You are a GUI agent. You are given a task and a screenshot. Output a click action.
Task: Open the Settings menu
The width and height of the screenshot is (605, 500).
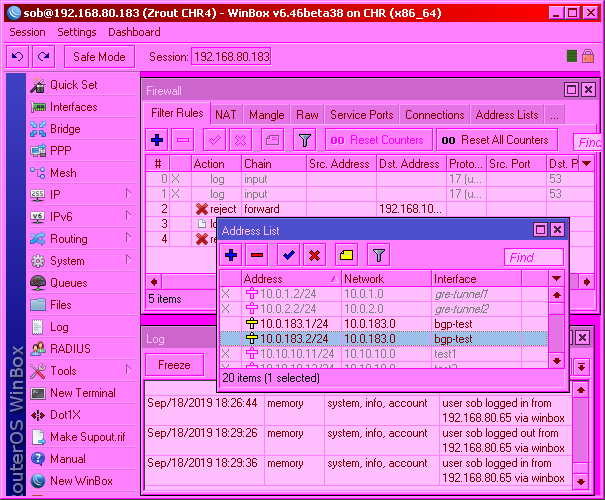point(76,32)
